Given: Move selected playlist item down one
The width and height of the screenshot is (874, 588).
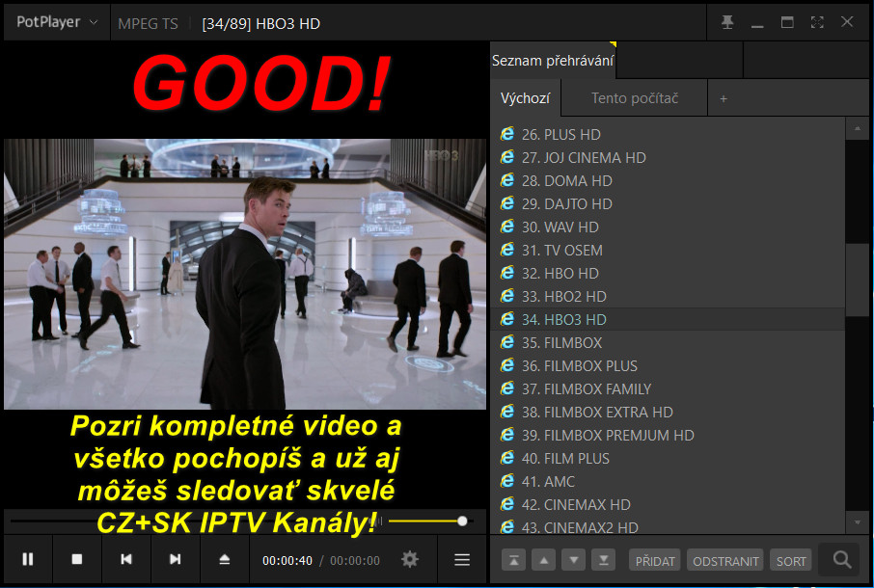Looking at the screenshot, I should (x=574, y=560).
